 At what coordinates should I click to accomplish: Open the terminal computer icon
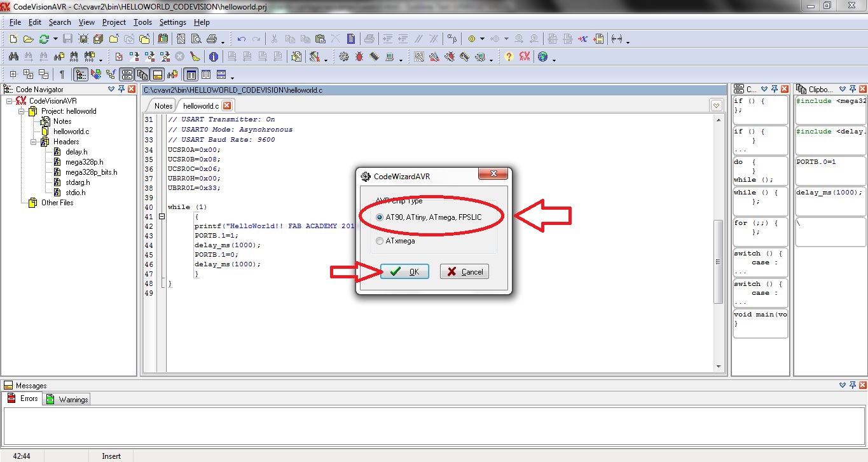(x=390, y=57)
